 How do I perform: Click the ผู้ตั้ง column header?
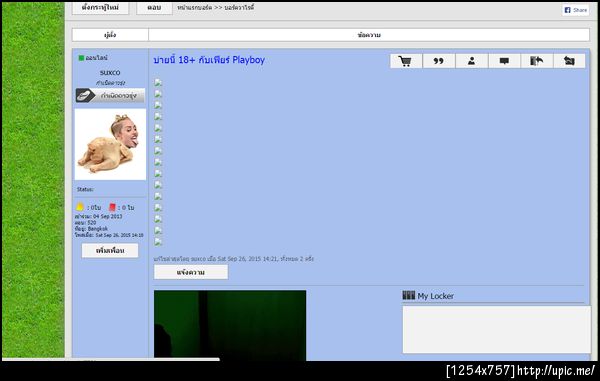coord(110,35)
